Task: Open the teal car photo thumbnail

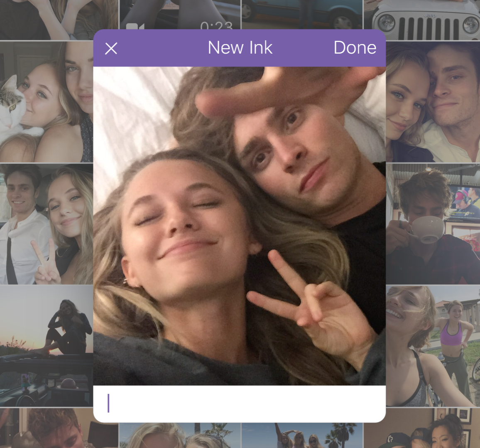Action: 301,15
